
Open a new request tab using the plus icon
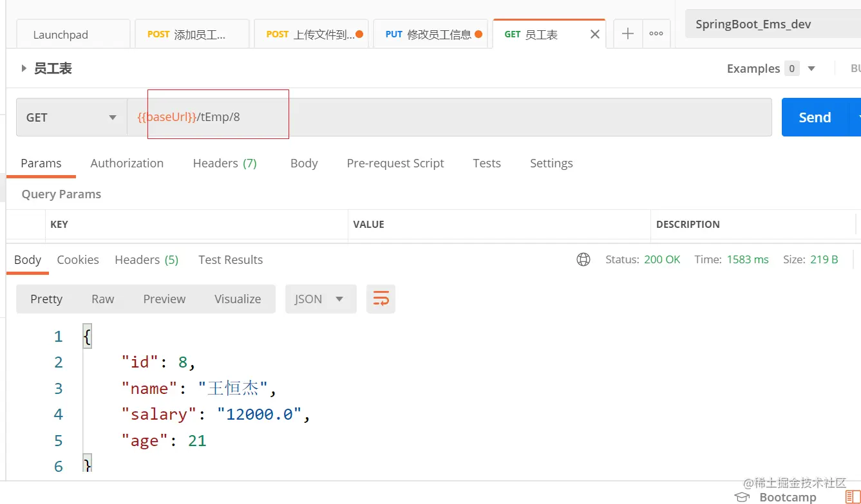(x=627, y=33)
